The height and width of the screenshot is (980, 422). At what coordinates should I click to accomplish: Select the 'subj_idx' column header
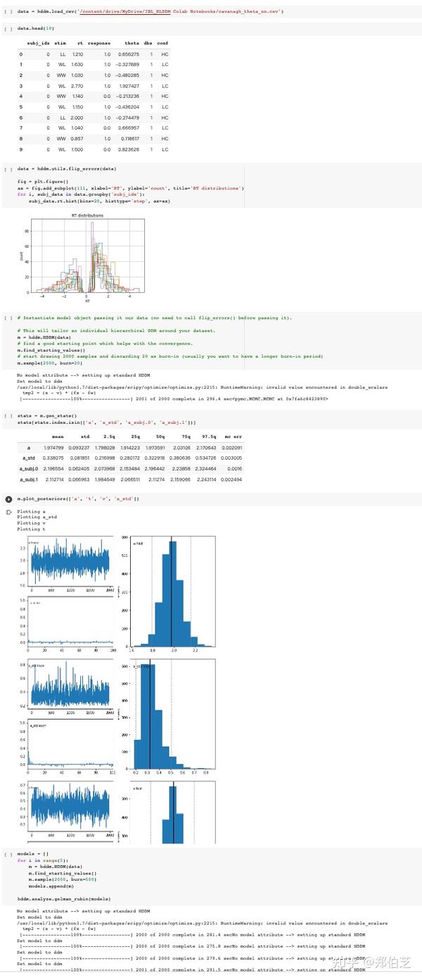(38, 44)
